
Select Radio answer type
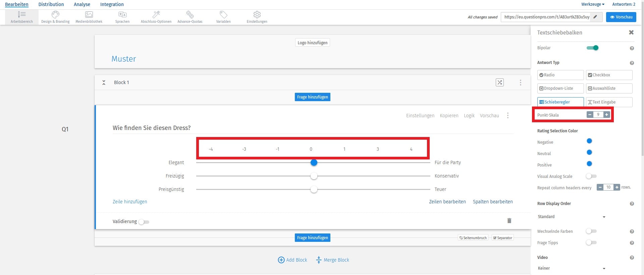(560, 75)
